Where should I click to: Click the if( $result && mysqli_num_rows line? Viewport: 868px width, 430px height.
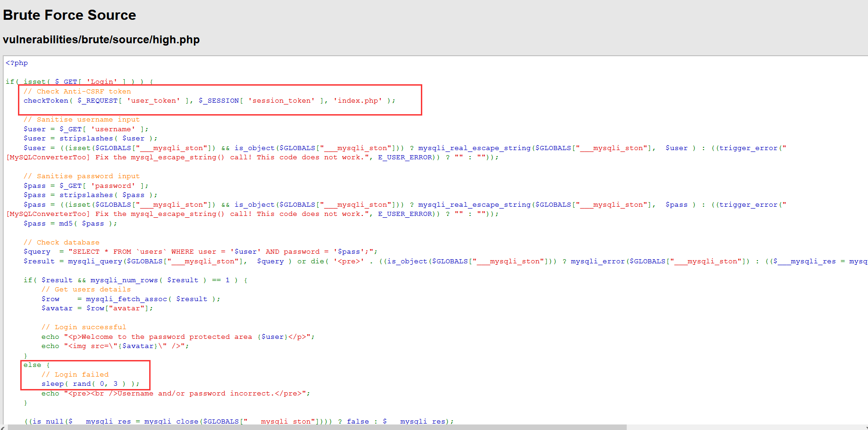click(135, 280)
